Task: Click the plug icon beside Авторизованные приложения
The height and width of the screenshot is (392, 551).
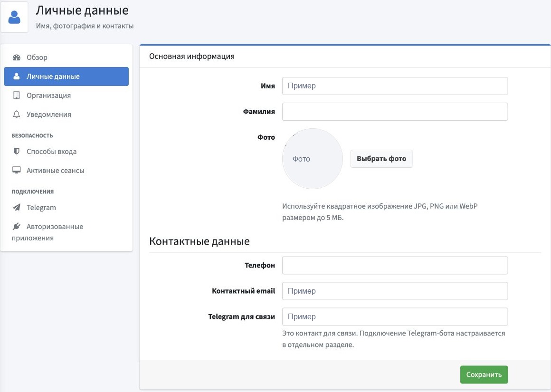Action: coord(17,227)
